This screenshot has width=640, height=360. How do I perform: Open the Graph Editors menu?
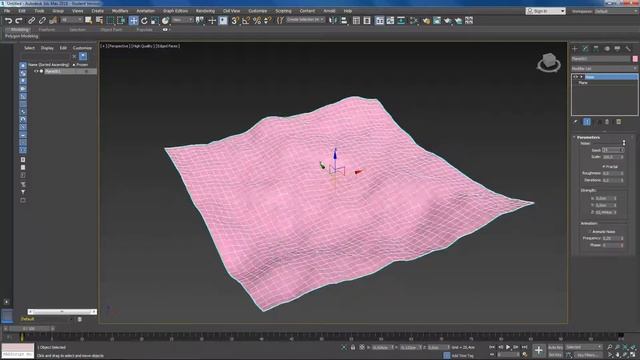tap(176, 11)
